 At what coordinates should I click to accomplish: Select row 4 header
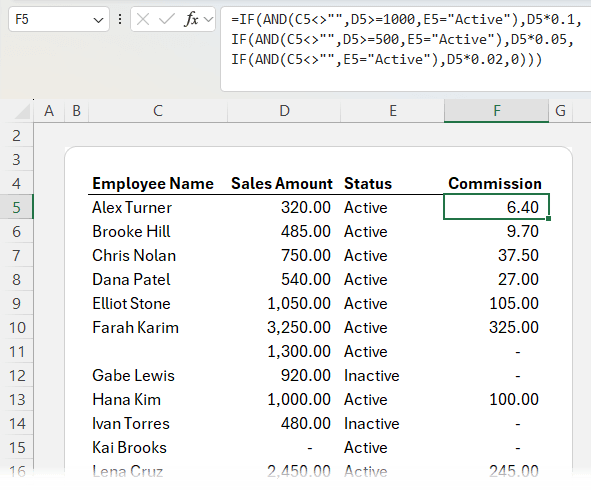click(17, 184)
